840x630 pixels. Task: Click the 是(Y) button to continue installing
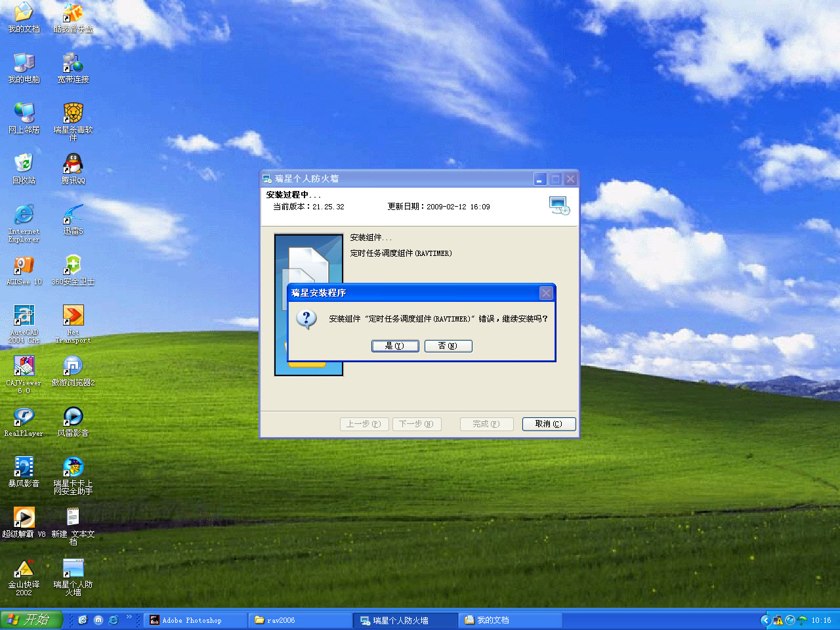pos(394,346)
